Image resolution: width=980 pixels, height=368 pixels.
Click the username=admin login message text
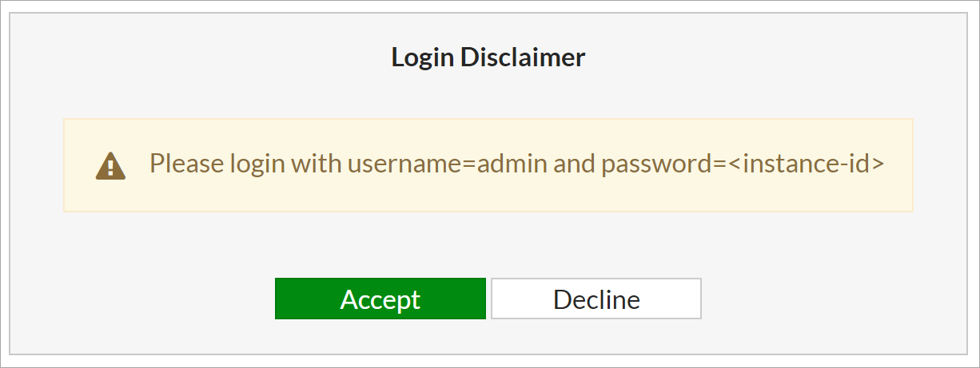(517, 164)
